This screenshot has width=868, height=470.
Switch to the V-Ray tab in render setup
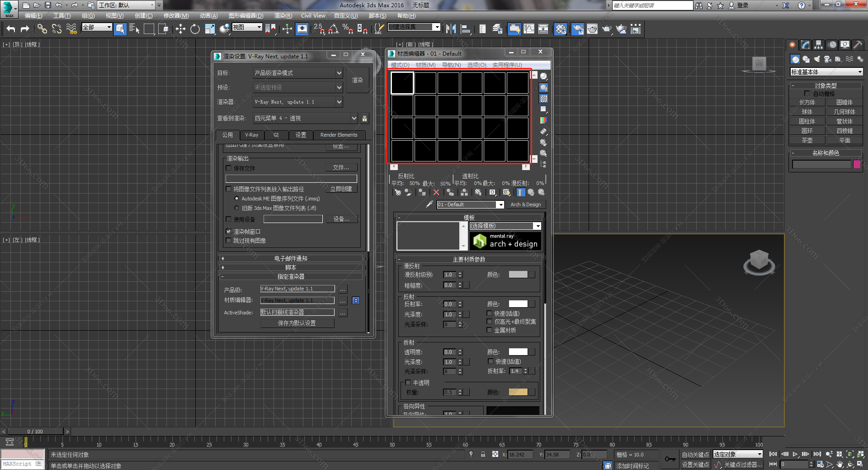tap(252, 135)
